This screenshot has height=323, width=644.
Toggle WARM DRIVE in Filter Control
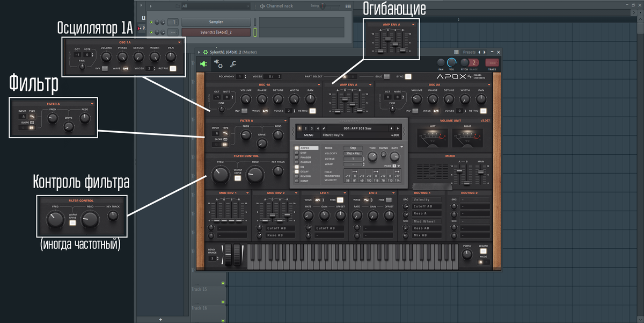tap(238, 178)
